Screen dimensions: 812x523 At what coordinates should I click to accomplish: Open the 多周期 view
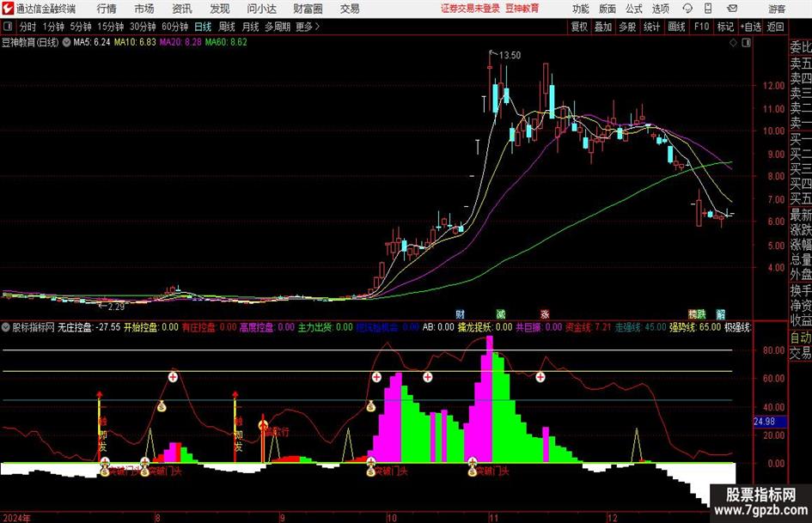[x=278, y=27]
